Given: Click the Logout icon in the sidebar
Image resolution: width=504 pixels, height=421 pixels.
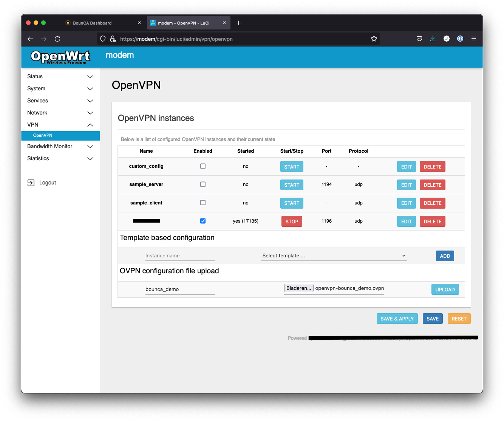Looking at the screenshot, I should click(31, 183).
